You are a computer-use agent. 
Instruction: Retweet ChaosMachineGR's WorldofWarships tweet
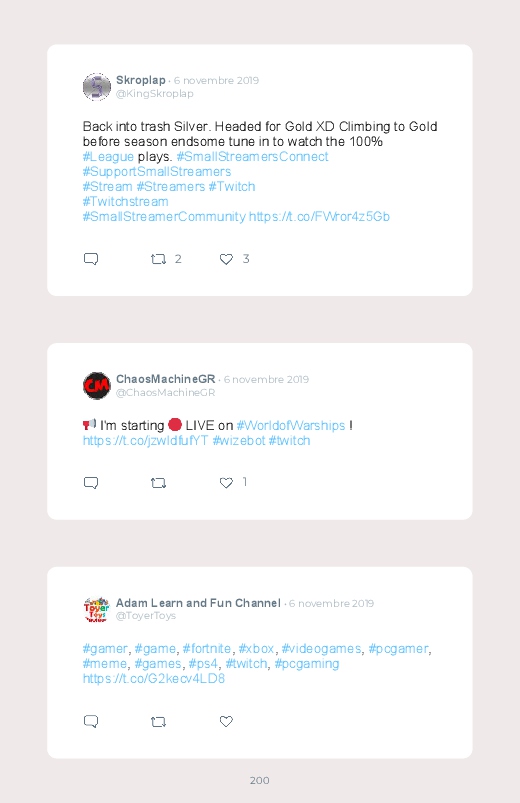[158, 483]
